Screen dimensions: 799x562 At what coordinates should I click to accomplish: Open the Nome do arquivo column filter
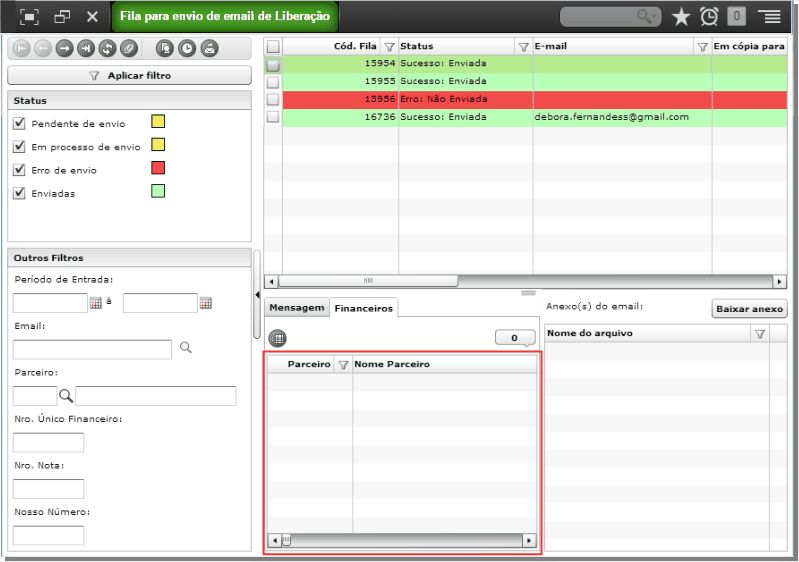(x=760, y=334)
